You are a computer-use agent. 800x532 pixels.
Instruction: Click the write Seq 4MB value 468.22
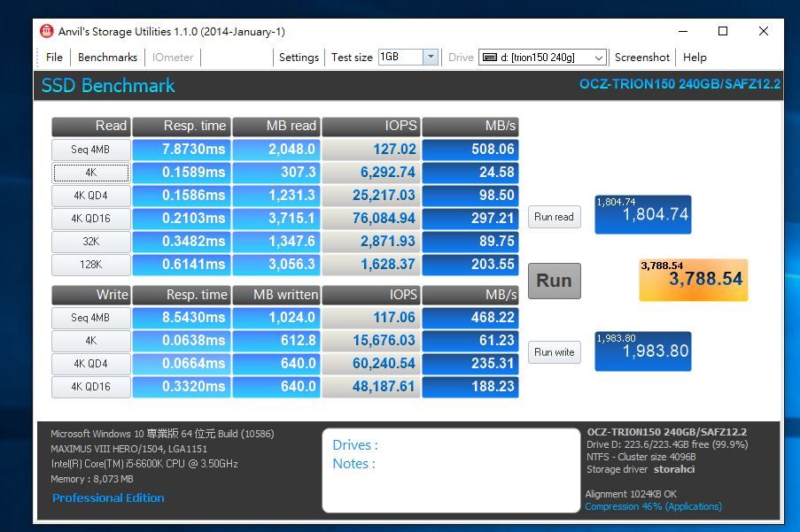470,318
